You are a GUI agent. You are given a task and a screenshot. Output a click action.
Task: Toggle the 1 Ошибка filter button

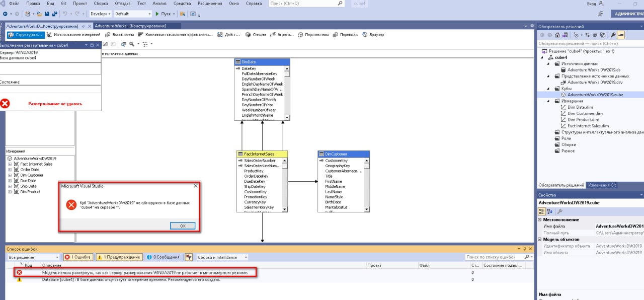tap(78, 257)
